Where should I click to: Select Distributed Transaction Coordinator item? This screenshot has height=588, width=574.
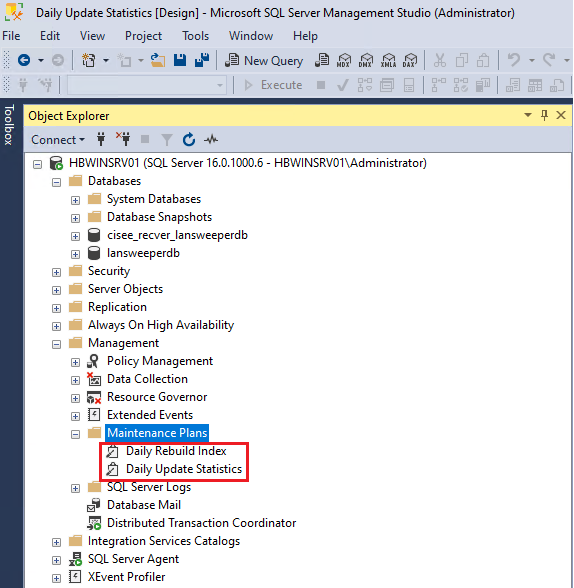pos(202,523)
